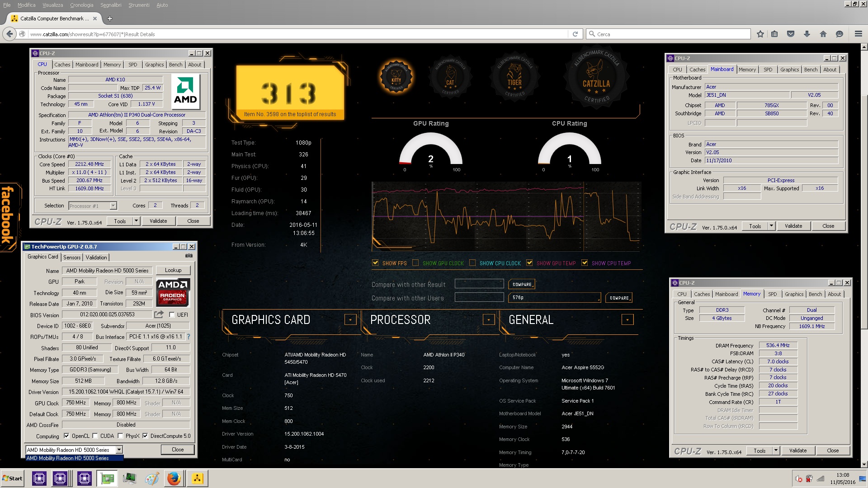
Task: Open the resource monitor taskbar icon
Action: (x=129, y=479)
